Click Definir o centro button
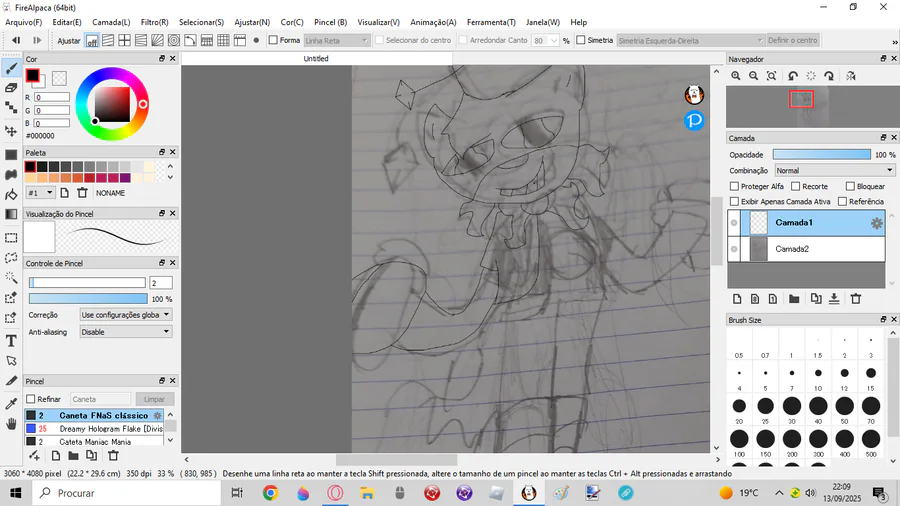900x506 pixels. click(x=793, y=40)
